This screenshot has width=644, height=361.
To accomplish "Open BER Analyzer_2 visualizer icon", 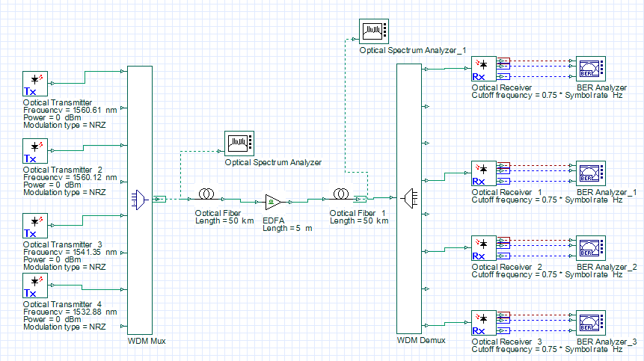I will pyautogui.click(x=591, y=248).
